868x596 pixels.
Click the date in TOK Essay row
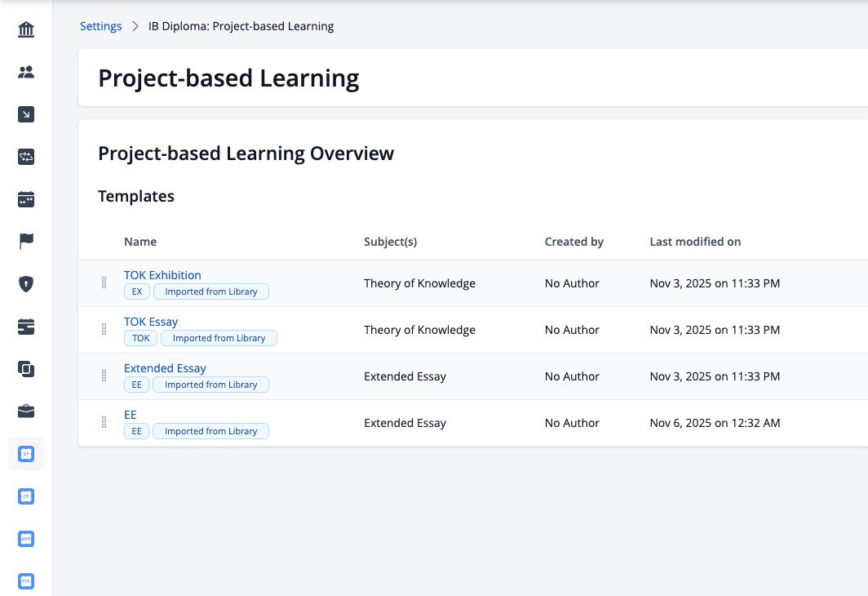click(x=715, y=330)
